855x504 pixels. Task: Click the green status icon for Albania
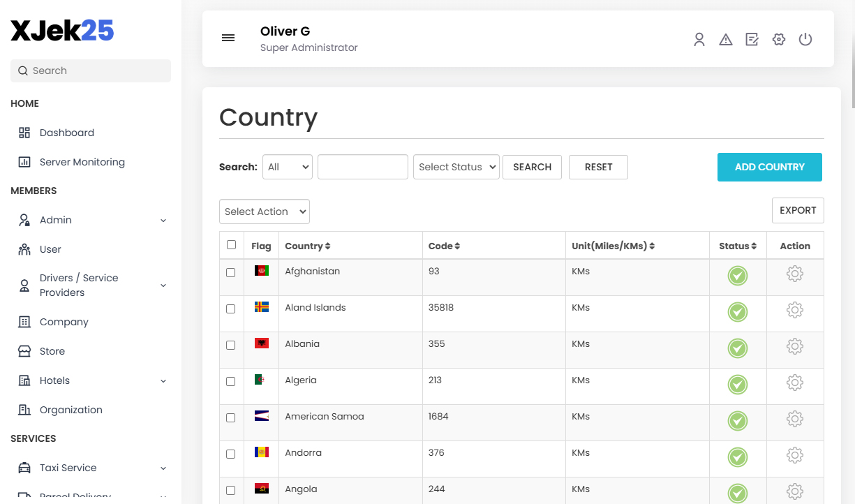point(738,348)
